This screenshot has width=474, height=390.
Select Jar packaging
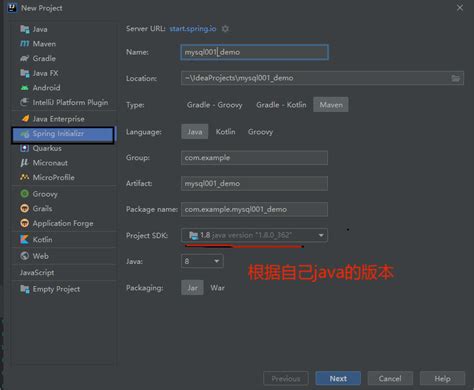(192, 288)
